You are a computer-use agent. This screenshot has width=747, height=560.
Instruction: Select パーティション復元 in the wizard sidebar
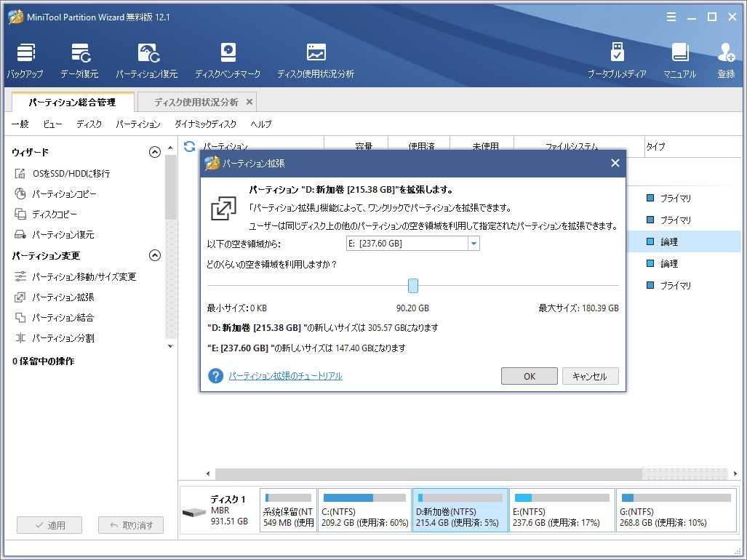(55, 235)
